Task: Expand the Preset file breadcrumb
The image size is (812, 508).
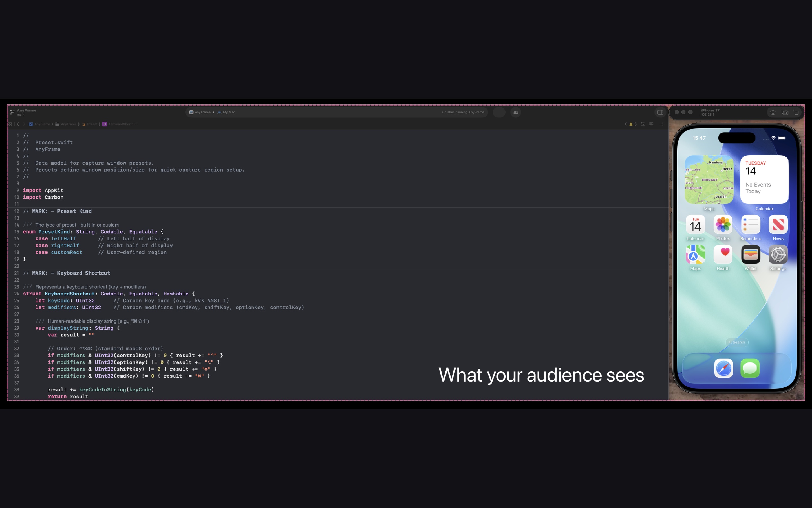Action: [x=90, y=124]
